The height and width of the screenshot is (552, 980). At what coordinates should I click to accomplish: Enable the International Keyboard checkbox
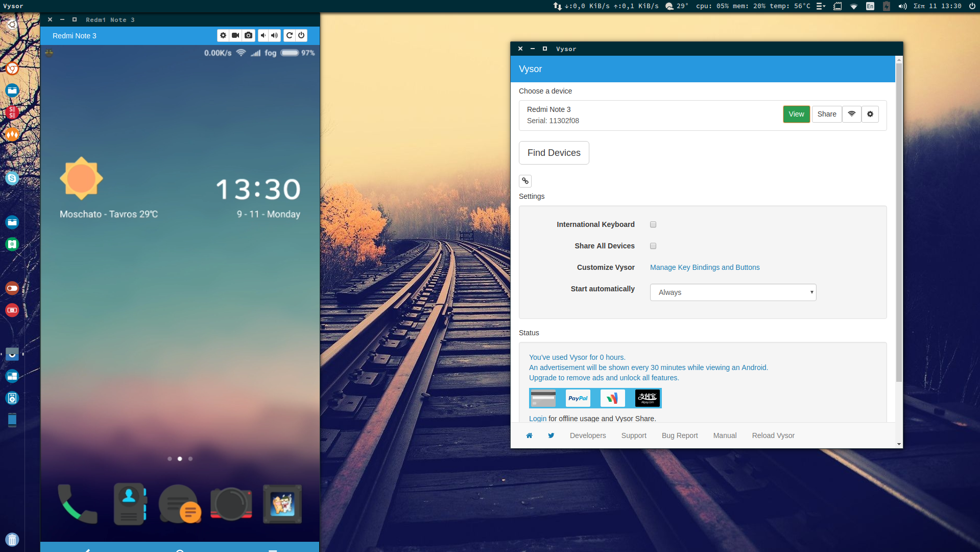[653, 224]
